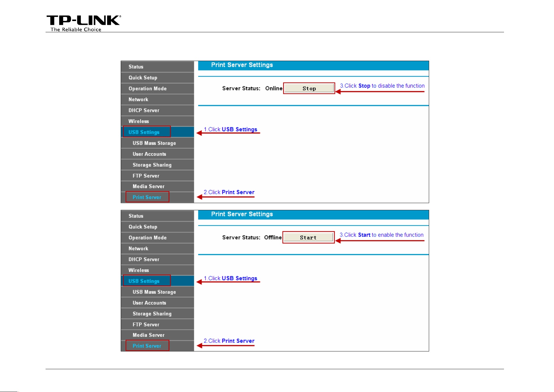Choose Storage Sharing in the upper submenu

pos(157,165)
